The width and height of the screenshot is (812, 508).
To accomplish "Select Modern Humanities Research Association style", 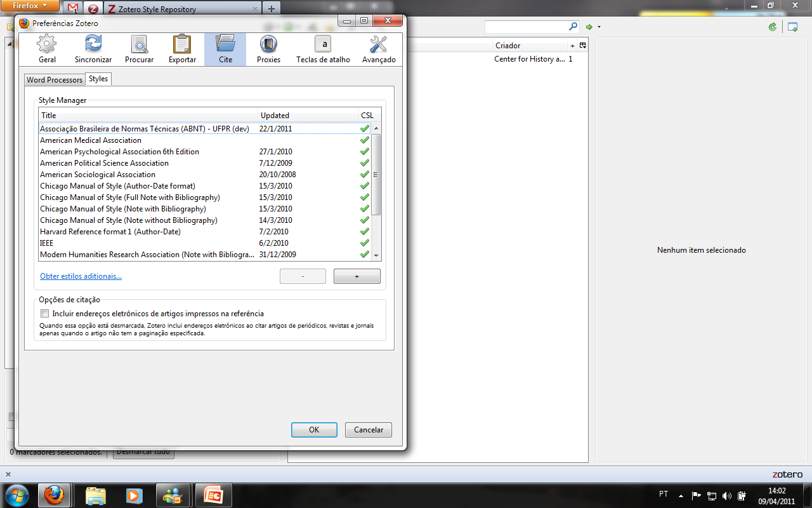I will coord(205,255).
